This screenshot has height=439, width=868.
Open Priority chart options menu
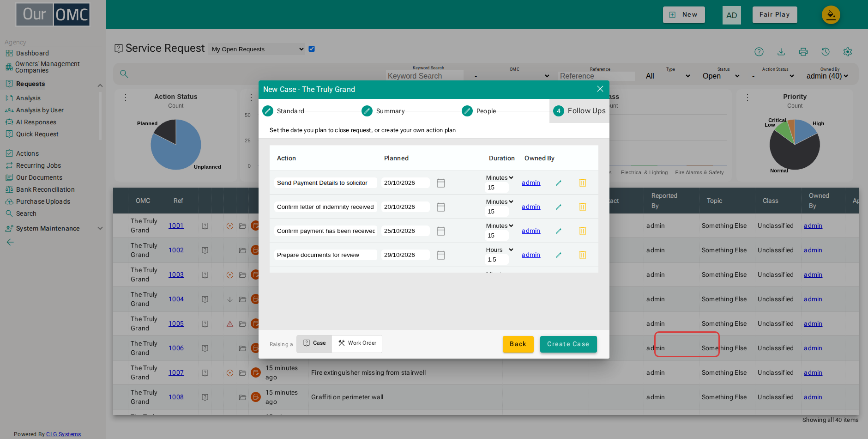[x=747, y=98]
